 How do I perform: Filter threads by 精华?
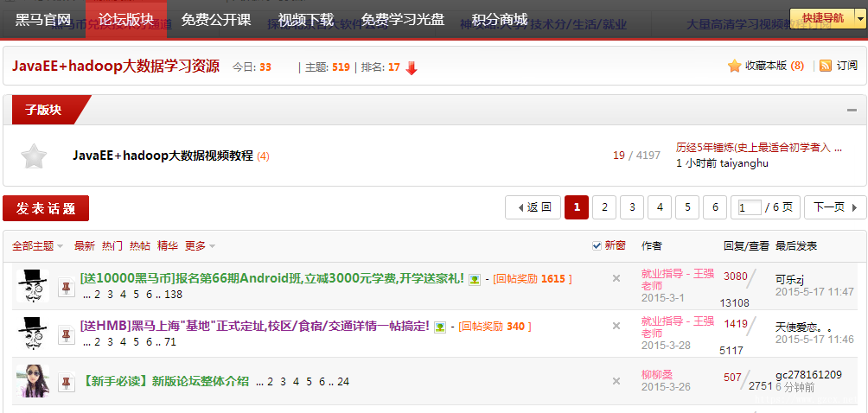click(167, 246)
